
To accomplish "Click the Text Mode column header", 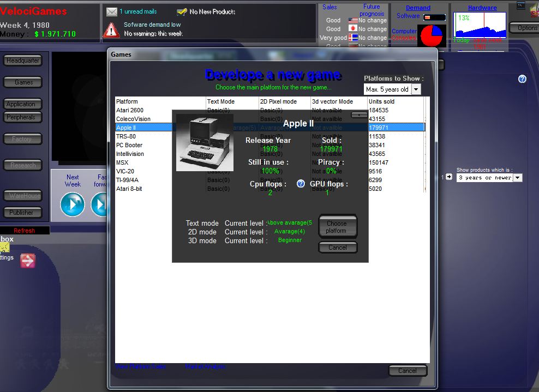I will tap(232, 101).
